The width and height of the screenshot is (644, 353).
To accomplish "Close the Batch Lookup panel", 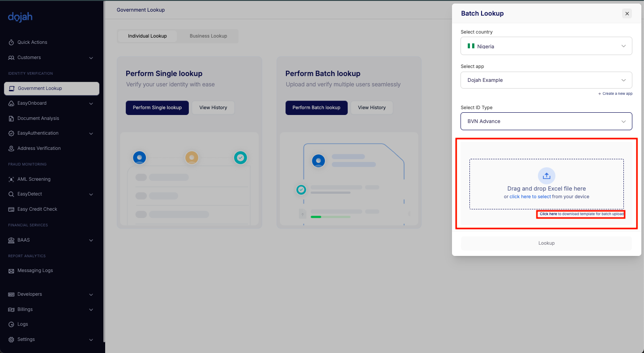I will click(x=627, y=13).
